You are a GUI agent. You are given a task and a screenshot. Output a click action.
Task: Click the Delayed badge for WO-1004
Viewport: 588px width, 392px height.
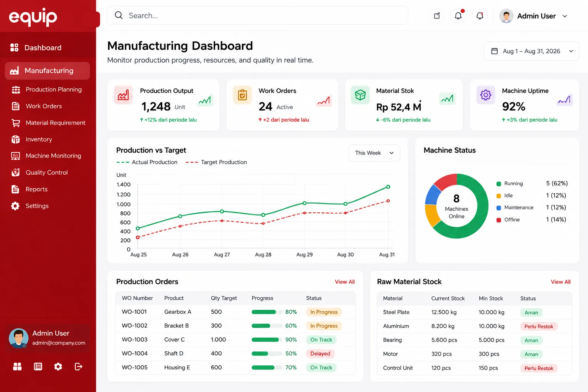point(320,354)
